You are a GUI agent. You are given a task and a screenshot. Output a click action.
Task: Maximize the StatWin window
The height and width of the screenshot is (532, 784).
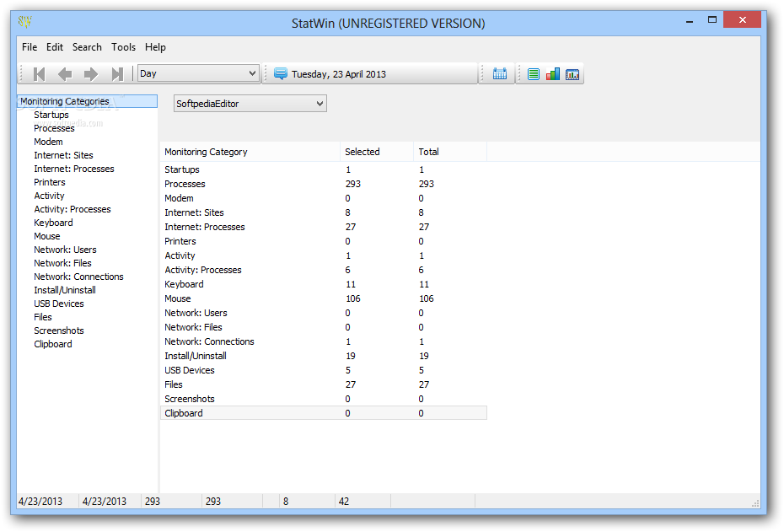tap(712, 20)
